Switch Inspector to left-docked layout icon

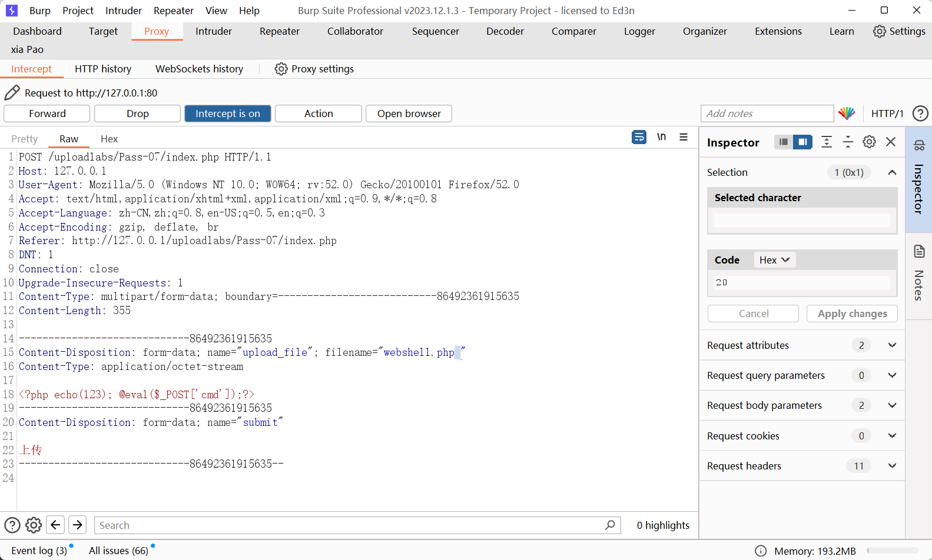click(x=783, y=142)
